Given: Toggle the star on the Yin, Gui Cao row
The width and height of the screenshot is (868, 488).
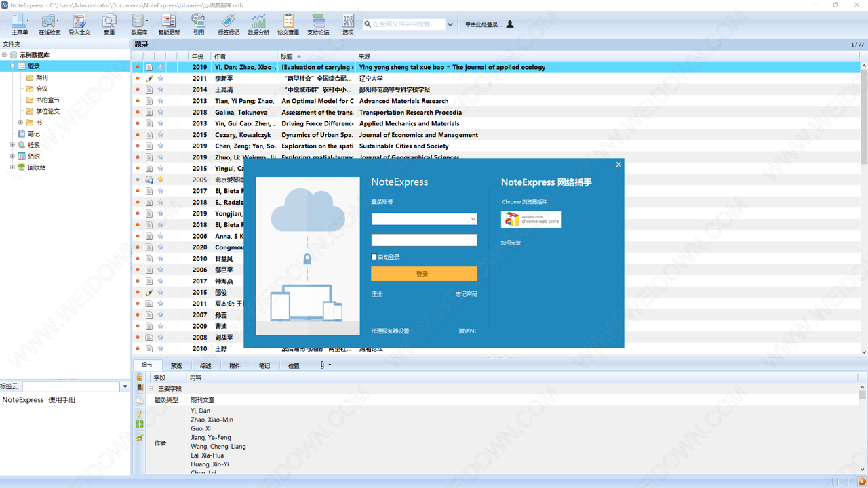Looking at the screenshot, I should coord(161,123).
